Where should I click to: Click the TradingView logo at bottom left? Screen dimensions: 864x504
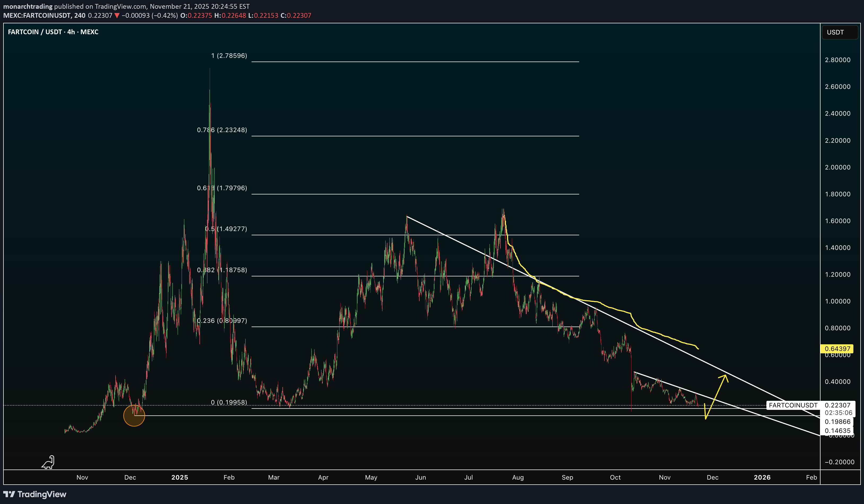tap(35, 494)
